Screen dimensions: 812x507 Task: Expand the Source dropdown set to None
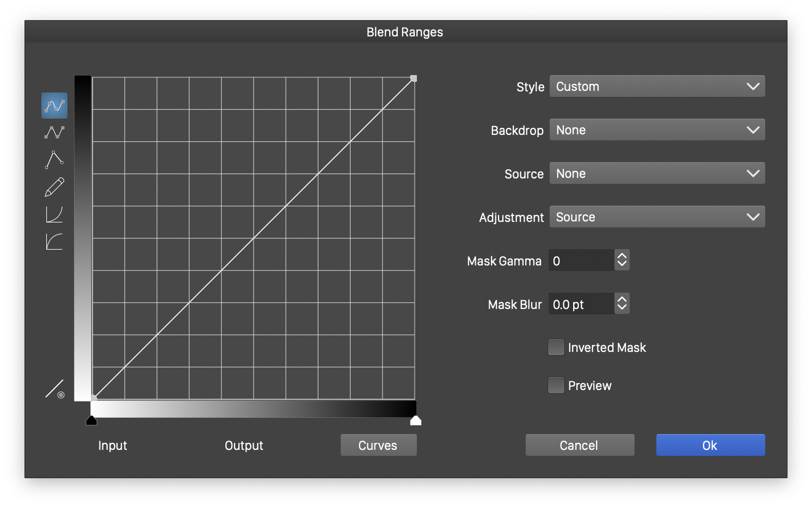657,174
